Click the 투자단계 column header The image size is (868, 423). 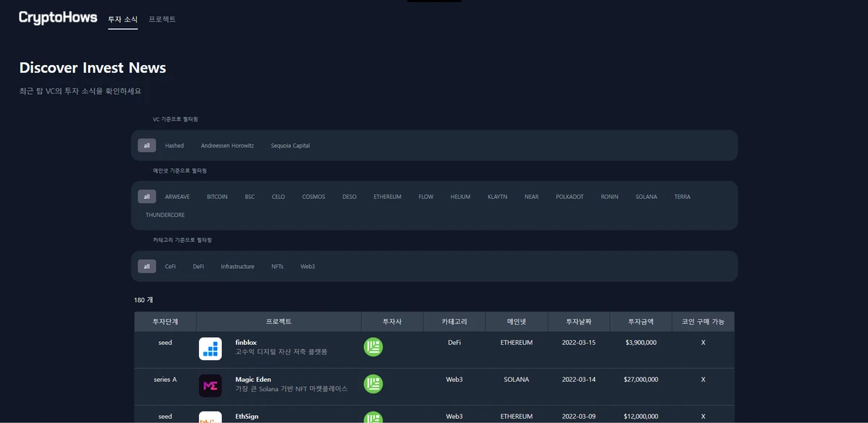pos(165,322)
